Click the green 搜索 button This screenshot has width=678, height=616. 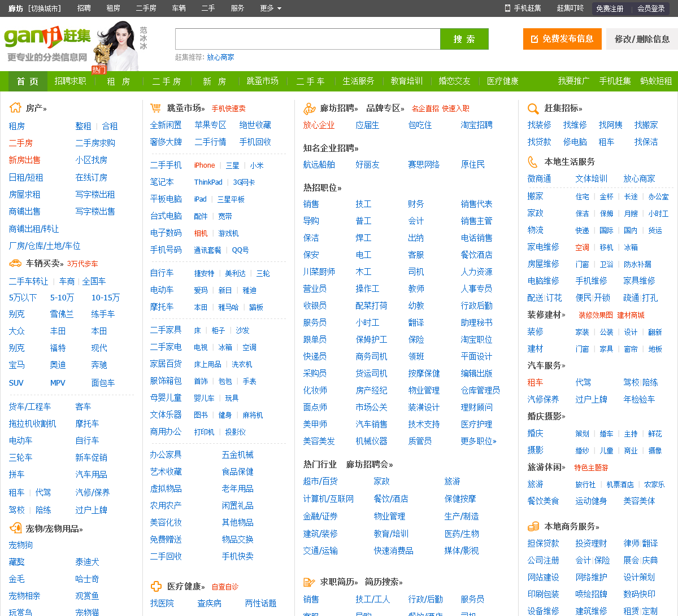pos(464,39)
